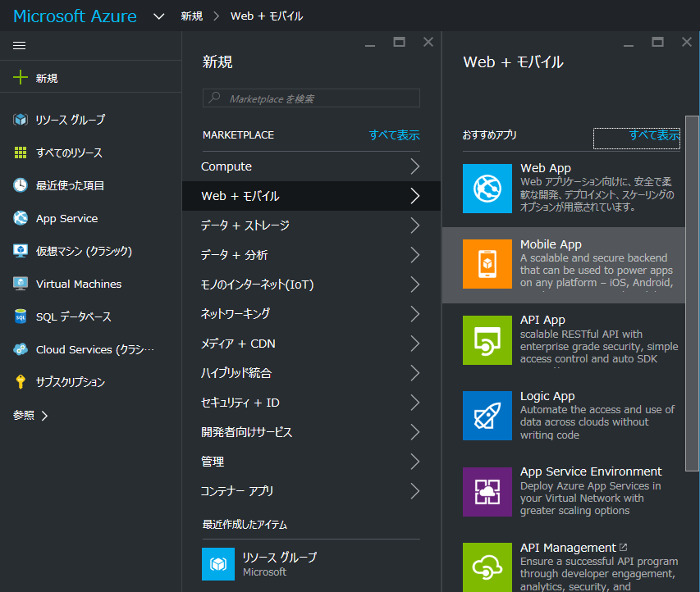The image size is (700, 592).
Task: Close the Web + モバイル blade
Action: coord(687,42)
